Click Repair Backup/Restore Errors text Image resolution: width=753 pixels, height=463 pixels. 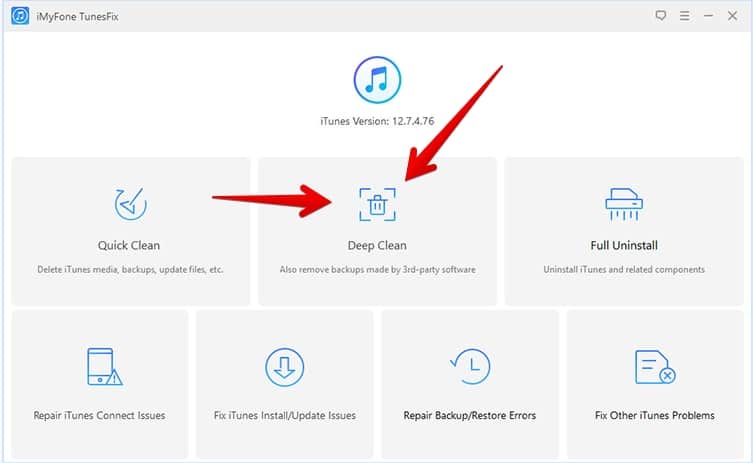pos(470,415)
